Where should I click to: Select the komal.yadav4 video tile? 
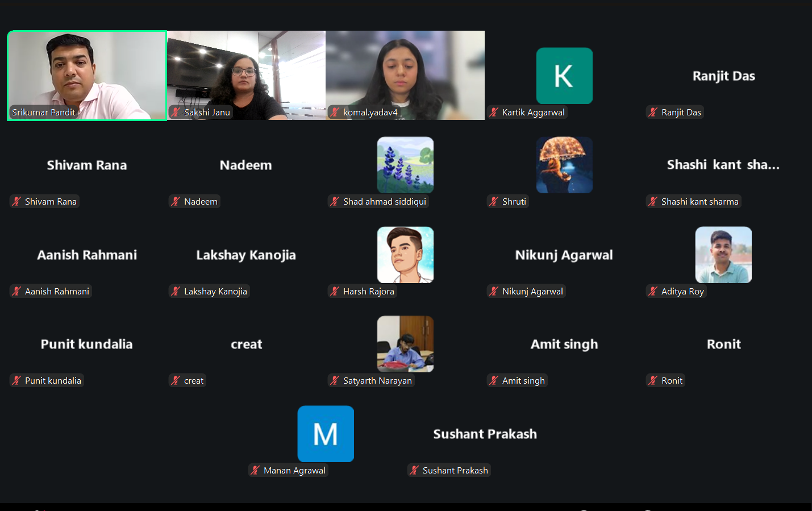(x=405, y=76)
